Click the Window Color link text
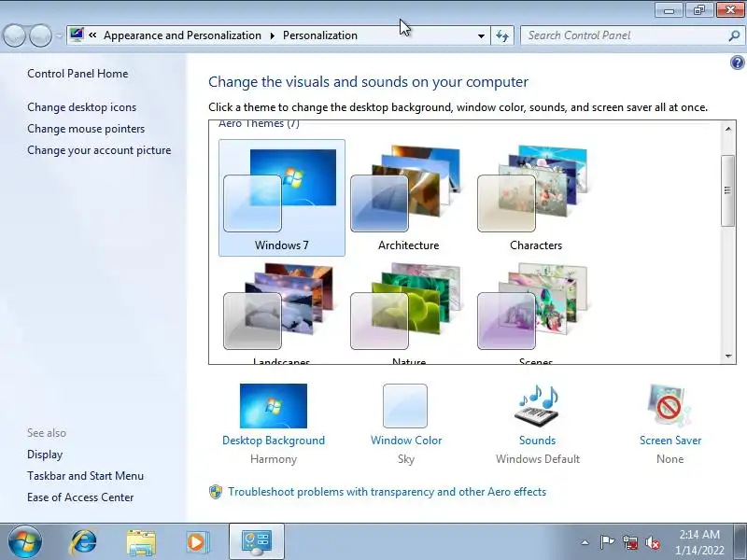Image resolution: width=747 pixels, height=560 pixels. pos(406,441)
